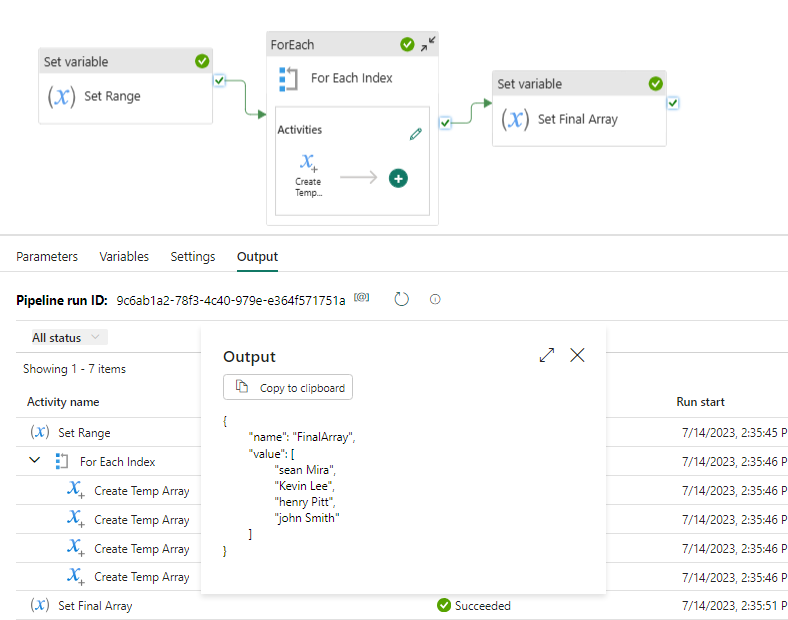Click fourth Create Temp Array row icon
This screenshot has height=620, width=788.
[x=76, y=576]
